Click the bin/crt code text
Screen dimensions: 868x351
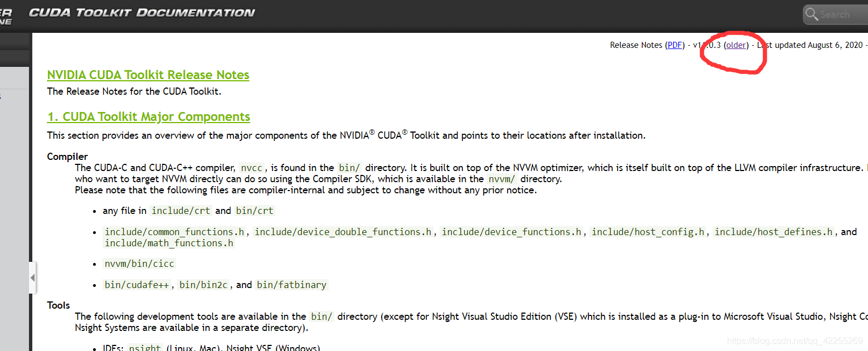[254, 211]
